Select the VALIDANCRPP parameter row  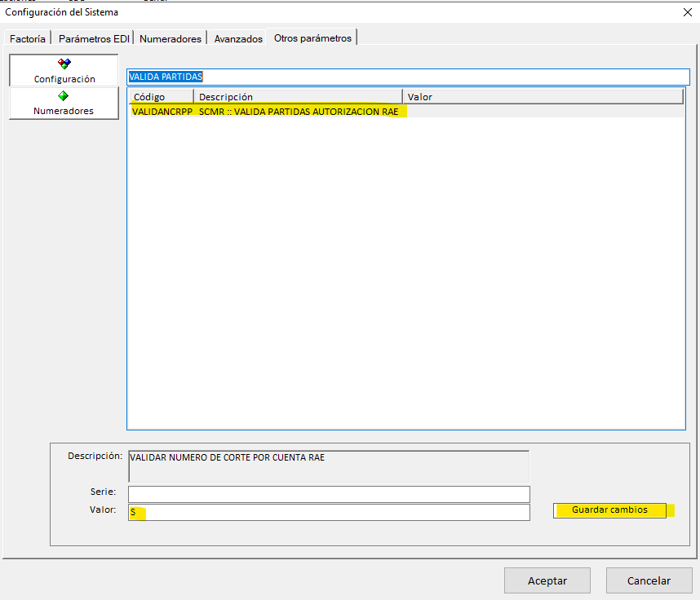269,112
